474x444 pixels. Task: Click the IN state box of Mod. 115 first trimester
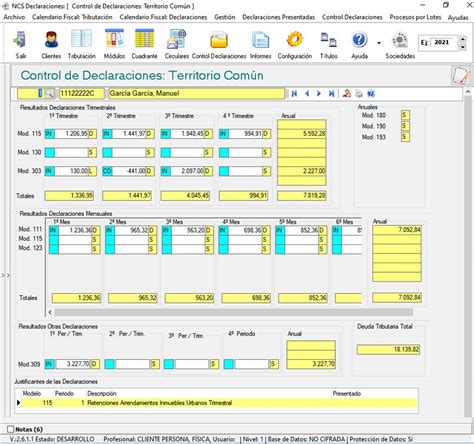tap(50, 134)
